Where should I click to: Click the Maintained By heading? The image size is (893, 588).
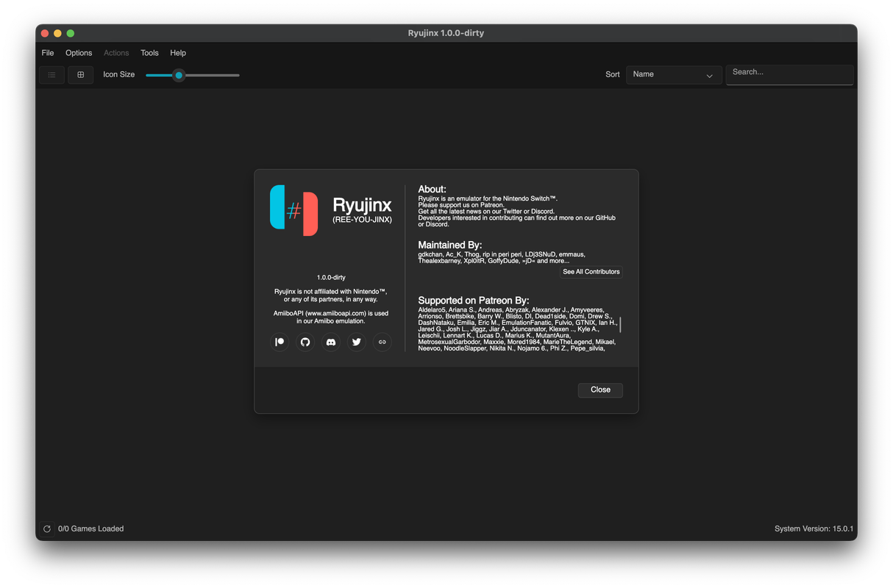(x=450, y=245)
